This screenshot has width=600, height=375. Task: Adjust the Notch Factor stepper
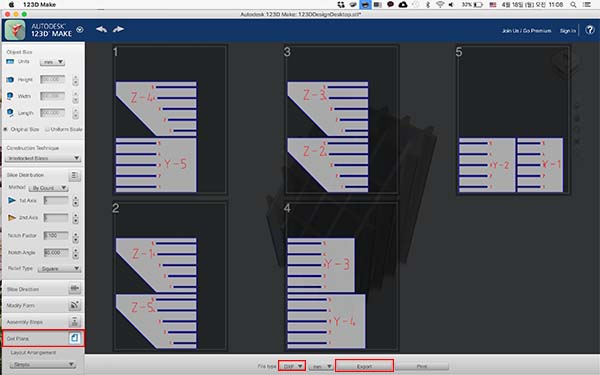click(x=75, y=237)
